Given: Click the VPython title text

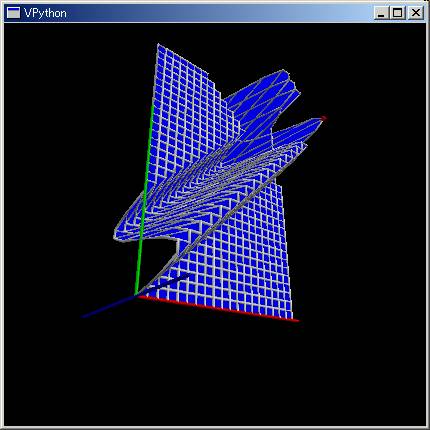Looking at the screenshot, I should [45, 13].
